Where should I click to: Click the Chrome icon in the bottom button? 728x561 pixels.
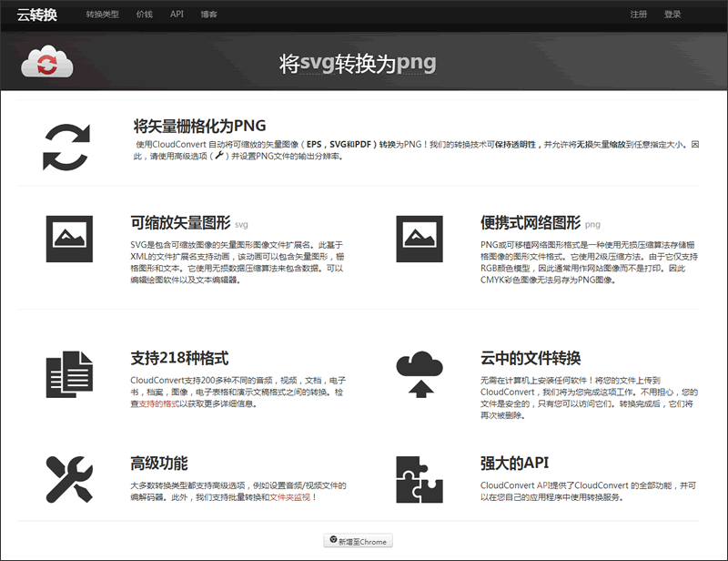coord(335,540)
